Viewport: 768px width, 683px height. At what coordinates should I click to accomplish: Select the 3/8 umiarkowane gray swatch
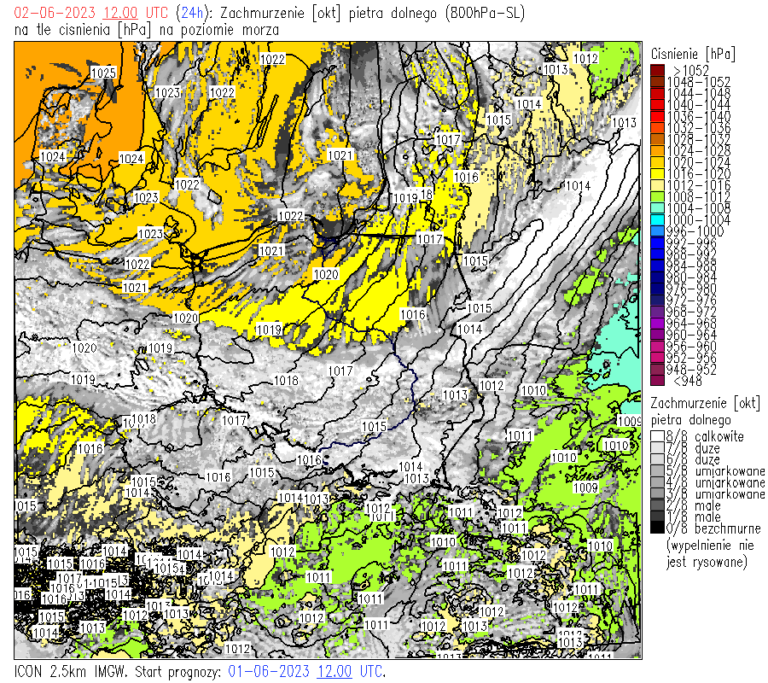click(657, 494)
